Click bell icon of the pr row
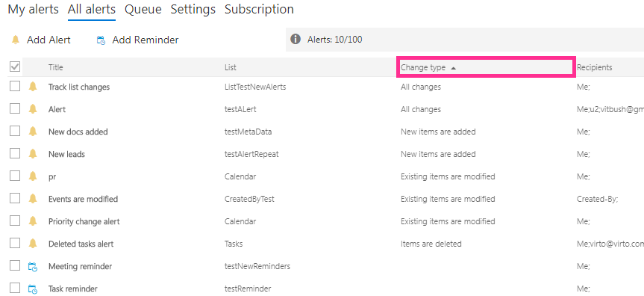This screenshot has height=296, width=644. pos(33,176)
